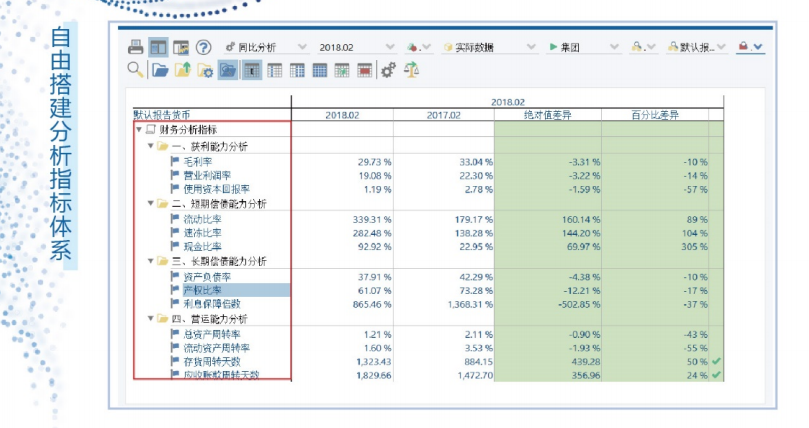Click the folder icon with gear overlay

(205, 70)
